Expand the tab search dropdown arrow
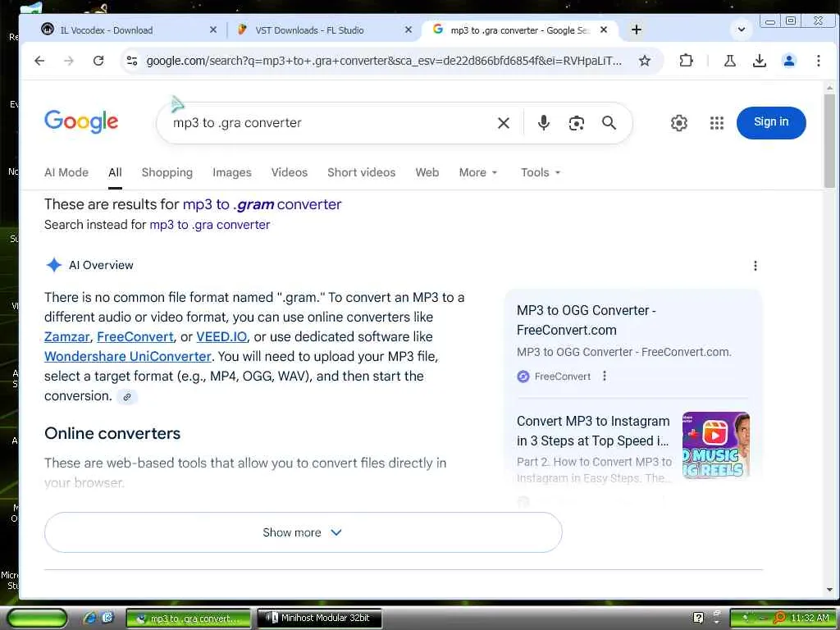The image size is (840, 630). pyautogui.click(x=742, y=30)
